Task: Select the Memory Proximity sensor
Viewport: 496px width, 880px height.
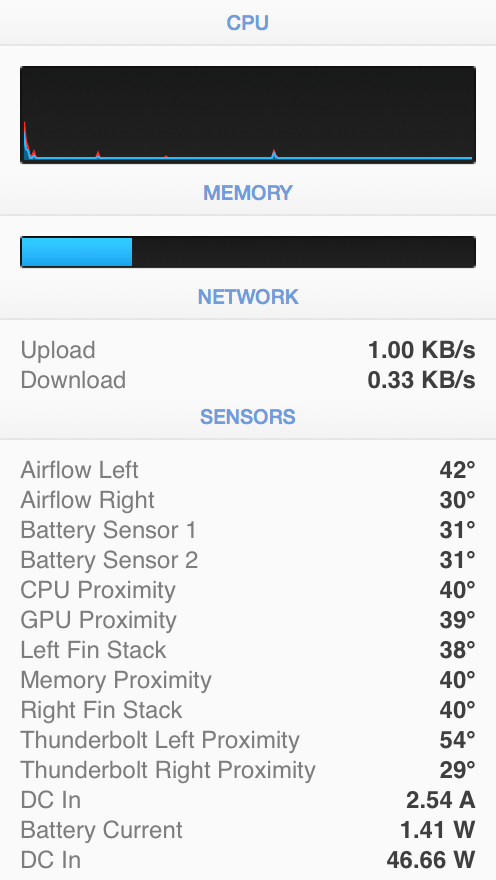Action: pyautogui.click(x=248, y=680)
